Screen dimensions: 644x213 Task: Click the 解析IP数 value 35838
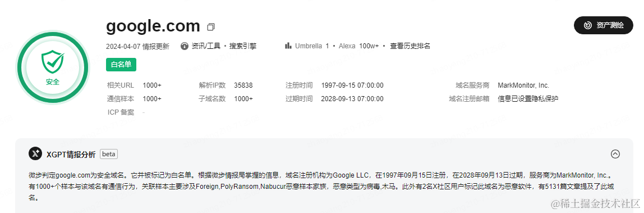243,85
